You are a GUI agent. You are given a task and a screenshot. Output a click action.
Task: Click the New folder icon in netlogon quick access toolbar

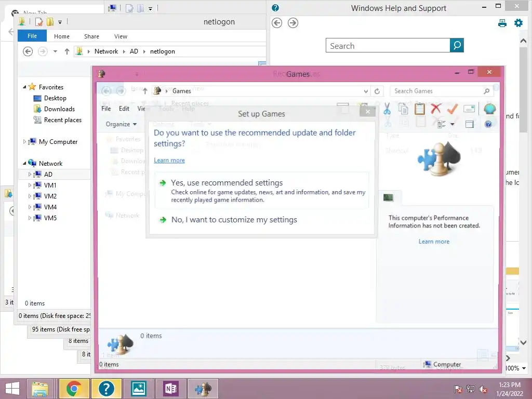point(50,22)
